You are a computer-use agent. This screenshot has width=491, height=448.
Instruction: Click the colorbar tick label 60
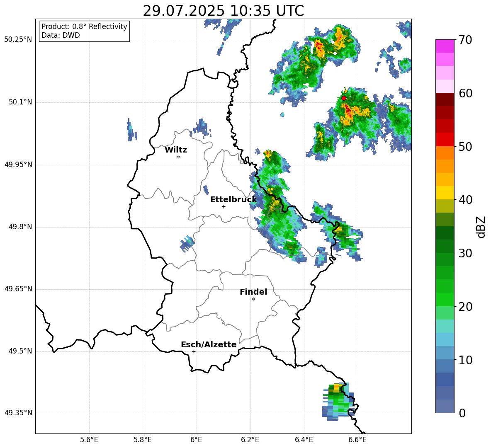coord(465,93)
